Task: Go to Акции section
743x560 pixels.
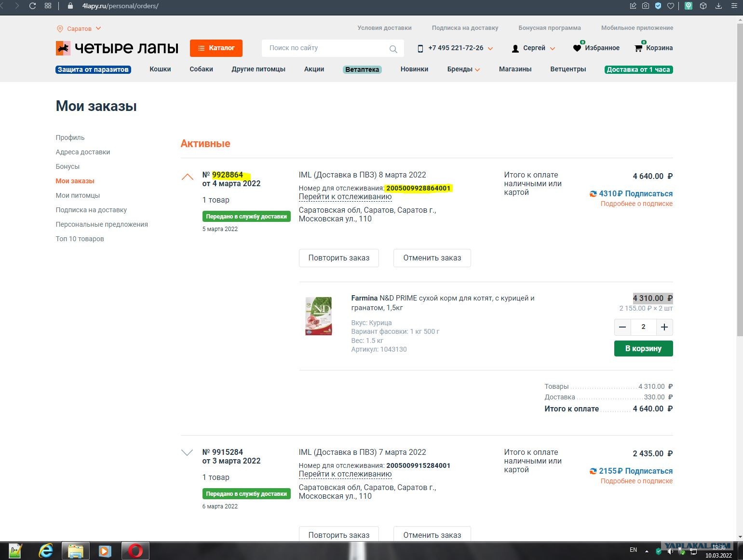Action: (314, 69)
